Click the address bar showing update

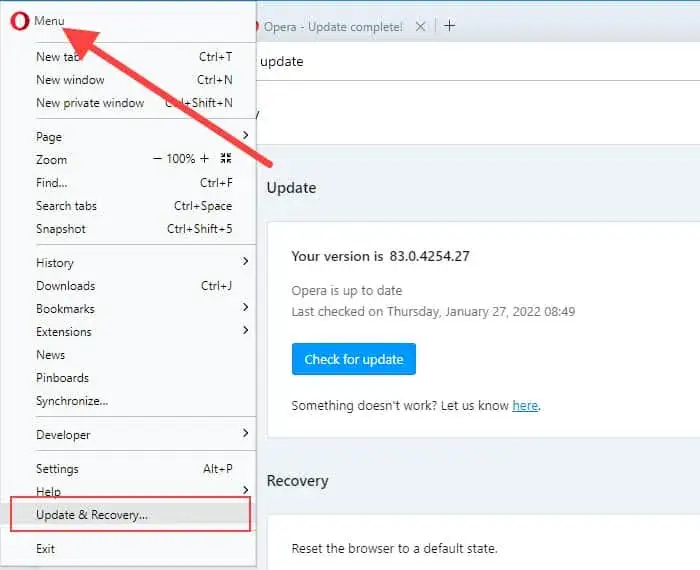[x=478, y=62]
